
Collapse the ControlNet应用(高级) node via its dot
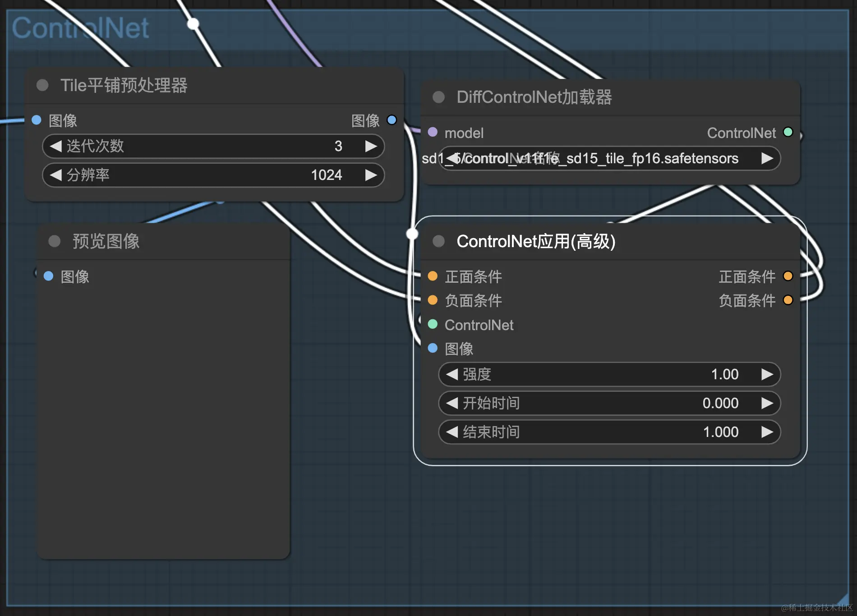tap(438, 241)
